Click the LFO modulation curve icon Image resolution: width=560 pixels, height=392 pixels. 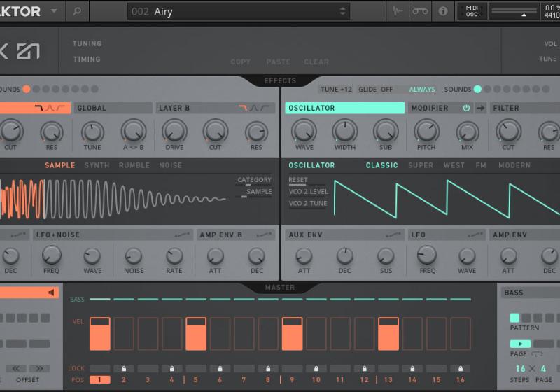click(x=475, y=234)
